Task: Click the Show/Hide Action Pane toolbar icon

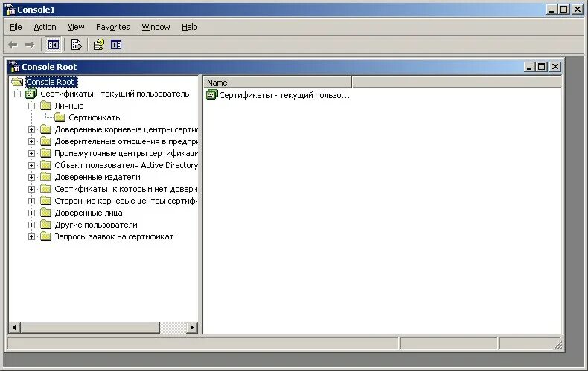Action: point(116,45)
